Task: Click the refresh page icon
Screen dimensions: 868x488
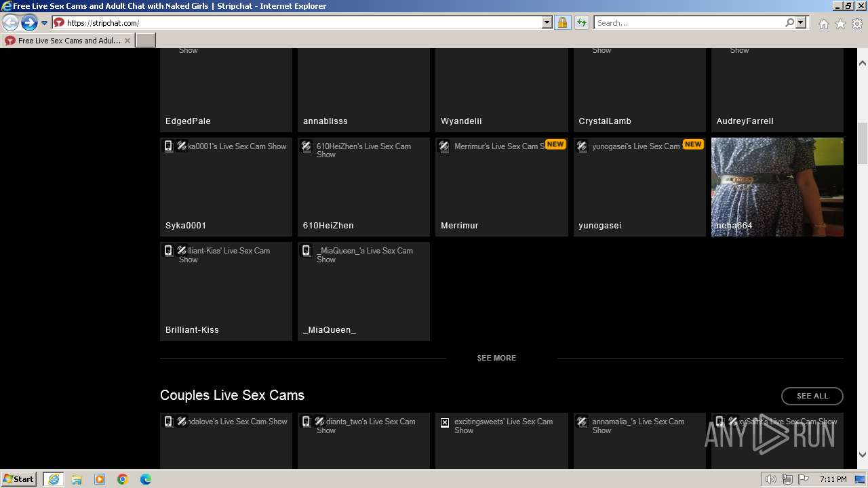Action: point(582,22)
